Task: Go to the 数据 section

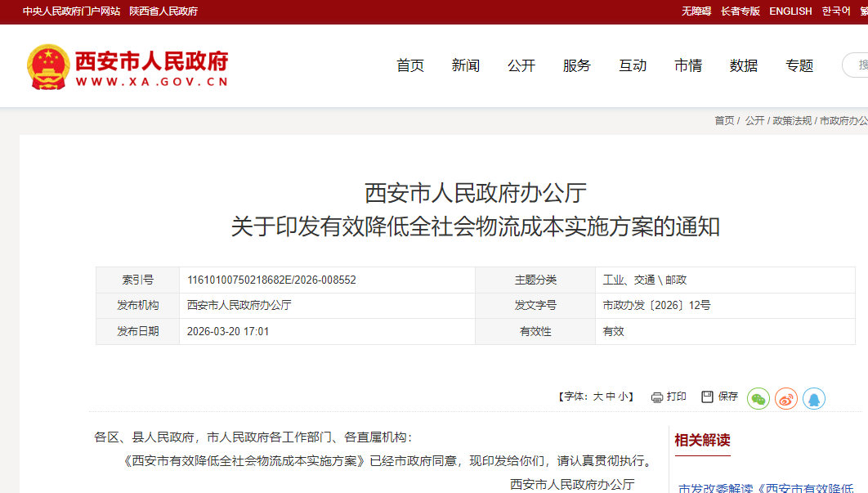Action: point(744,65)
